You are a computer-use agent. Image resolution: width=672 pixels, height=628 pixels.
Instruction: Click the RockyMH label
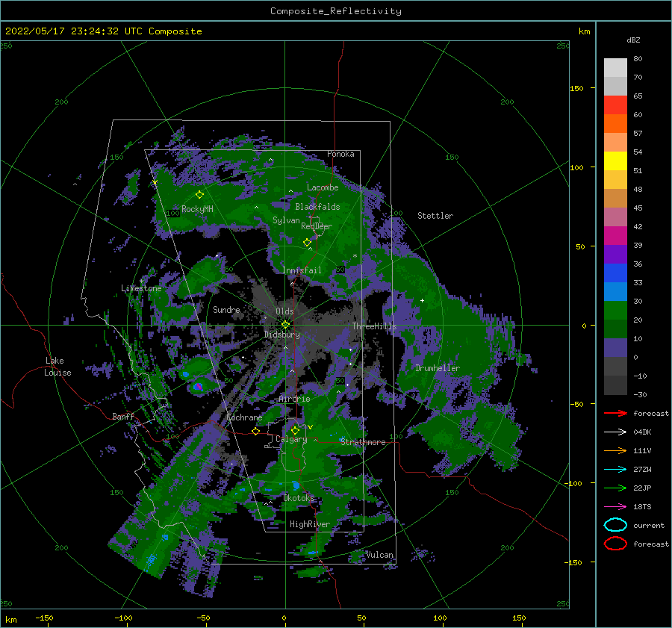coord(197,209)
